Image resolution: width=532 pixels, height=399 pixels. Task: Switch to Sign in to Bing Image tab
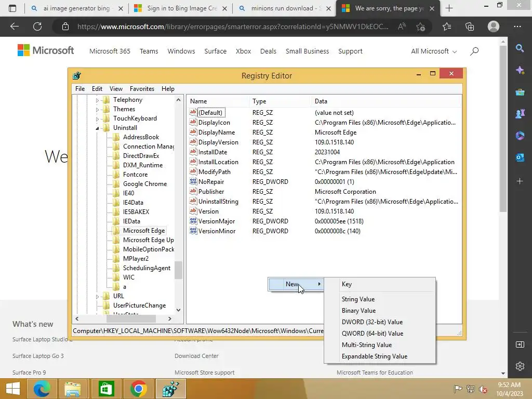[x=181, y=8]
